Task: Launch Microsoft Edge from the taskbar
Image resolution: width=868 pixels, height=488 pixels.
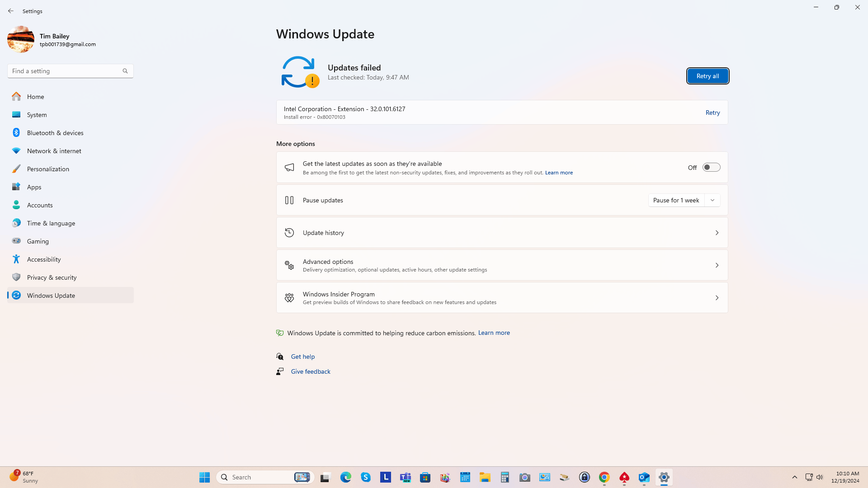Action: coord(345,477)
